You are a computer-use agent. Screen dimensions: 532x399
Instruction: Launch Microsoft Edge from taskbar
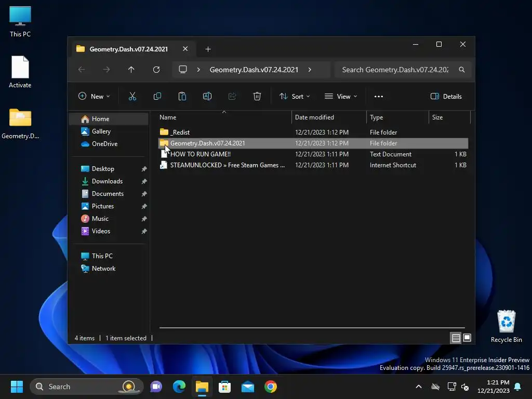click(x=179, y=387)
